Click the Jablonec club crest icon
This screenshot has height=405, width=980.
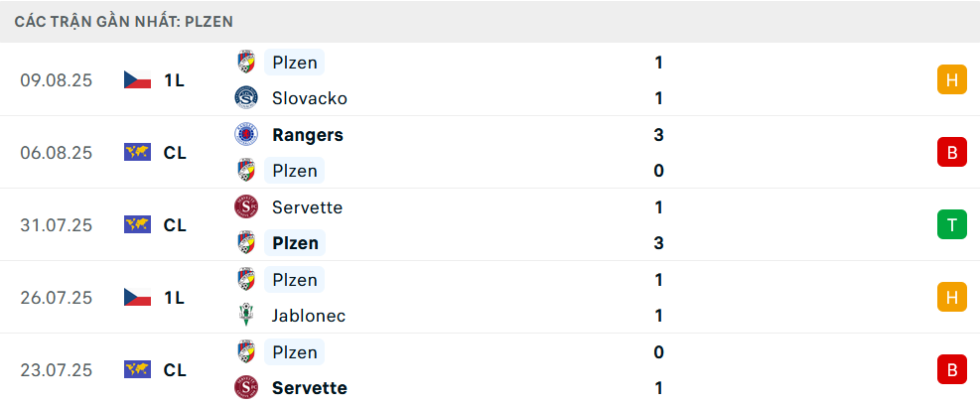pyautogui.click(x=246, y=316)
